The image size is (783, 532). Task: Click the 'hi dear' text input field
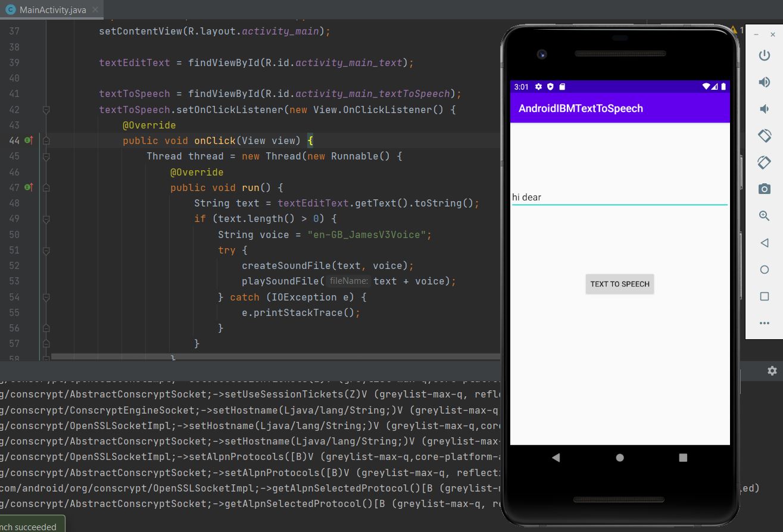[619, 197]
